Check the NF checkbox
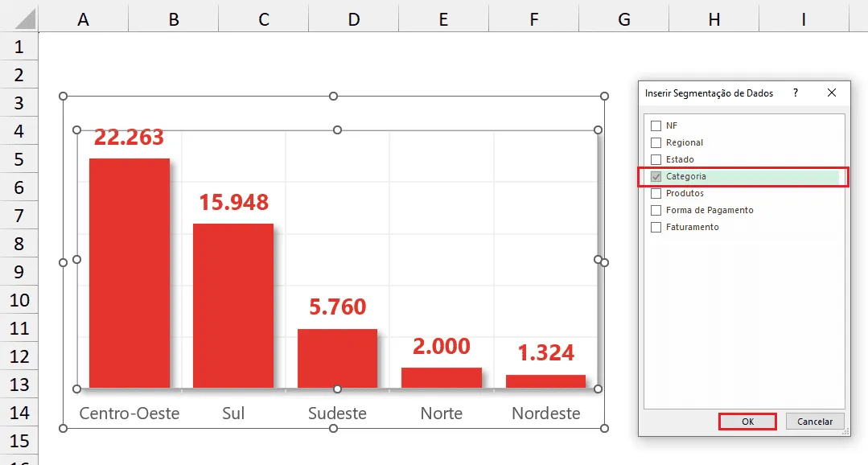The width and height of the screenshot is (868, 465). [x=656, y=126]
